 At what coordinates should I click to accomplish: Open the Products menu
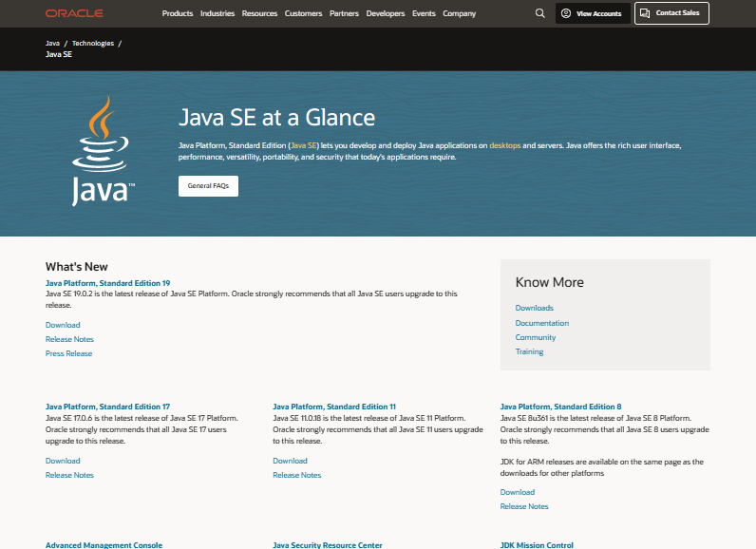coord(178,13)
